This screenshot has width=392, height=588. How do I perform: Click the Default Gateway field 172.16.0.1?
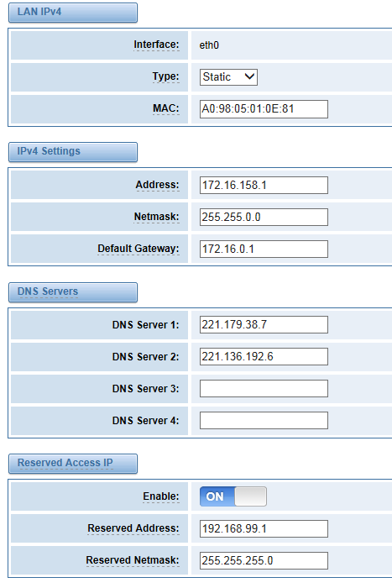pyautogui.click(x=264, y=249)
